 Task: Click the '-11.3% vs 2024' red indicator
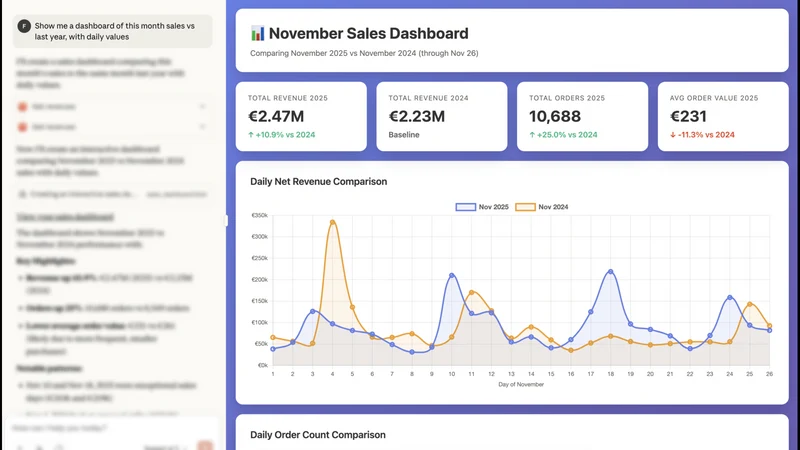click(x=702, y=135)
